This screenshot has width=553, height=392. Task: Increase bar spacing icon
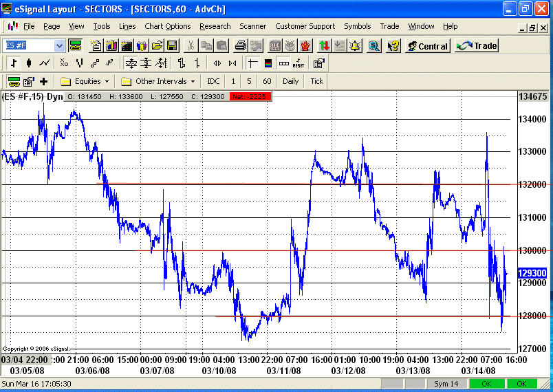(182, 63)
